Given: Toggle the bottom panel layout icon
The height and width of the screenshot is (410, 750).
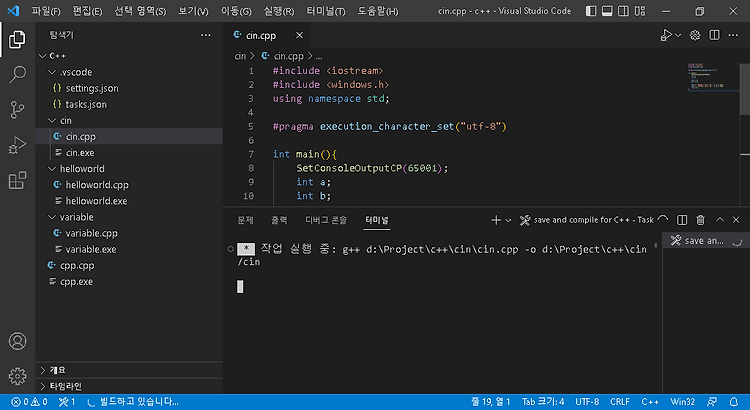Looking at the screenshot, I should [607, 11].
